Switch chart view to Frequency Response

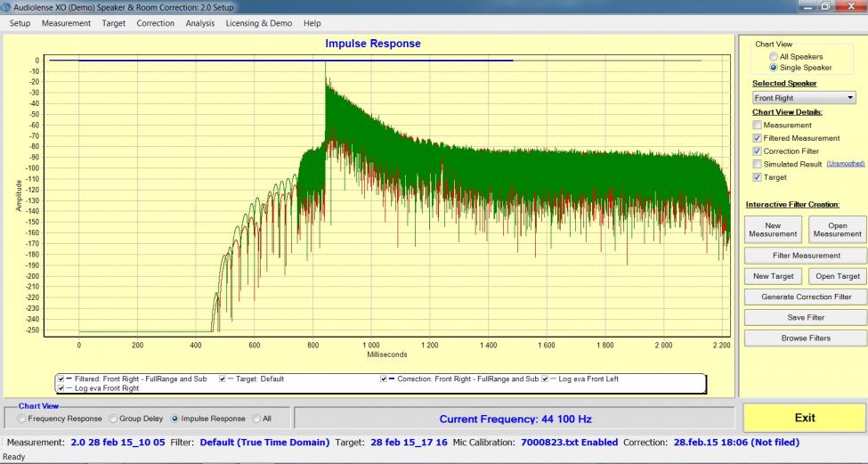point(22,419)
